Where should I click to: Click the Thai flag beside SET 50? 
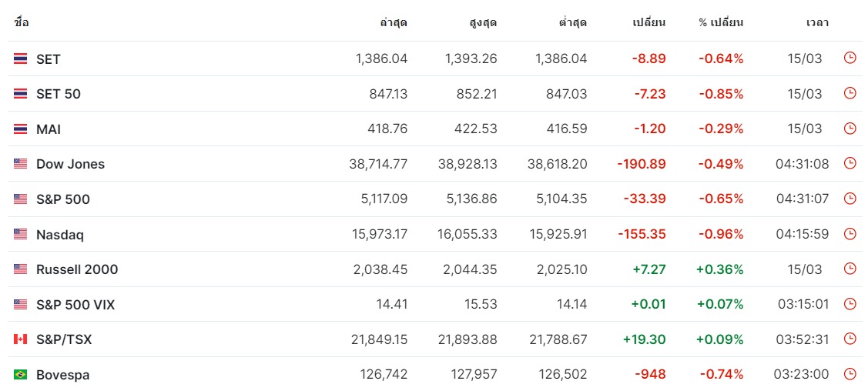[21, 94]
